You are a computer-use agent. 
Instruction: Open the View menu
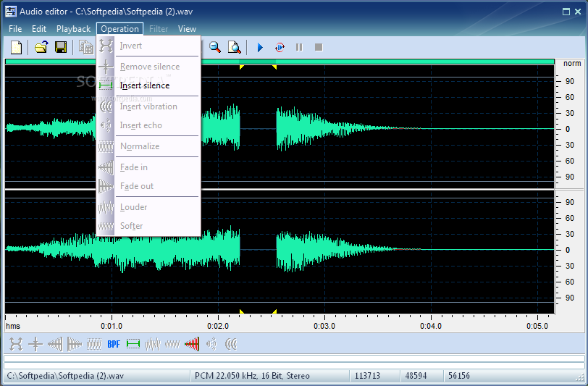pos(187,29)
